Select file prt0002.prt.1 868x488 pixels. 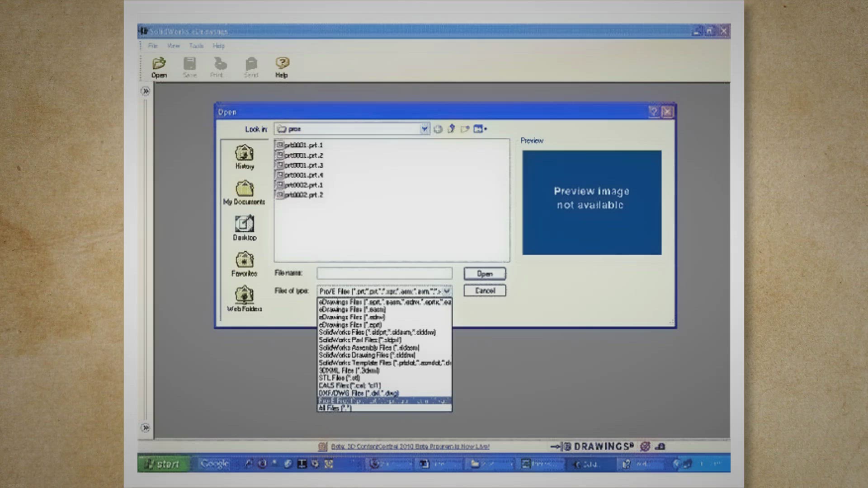[x=299, y=185]
